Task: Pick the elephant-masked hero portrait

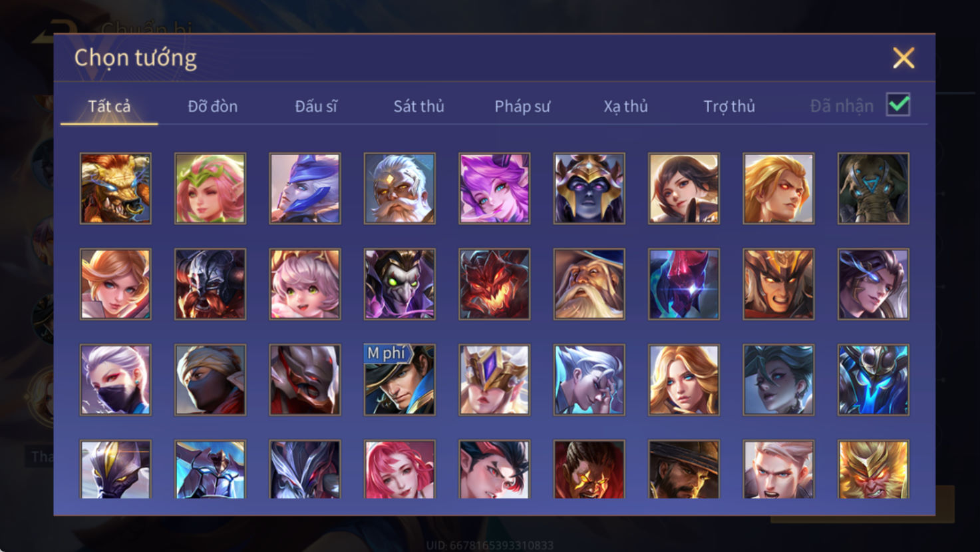Action: (x=874, y=188)
